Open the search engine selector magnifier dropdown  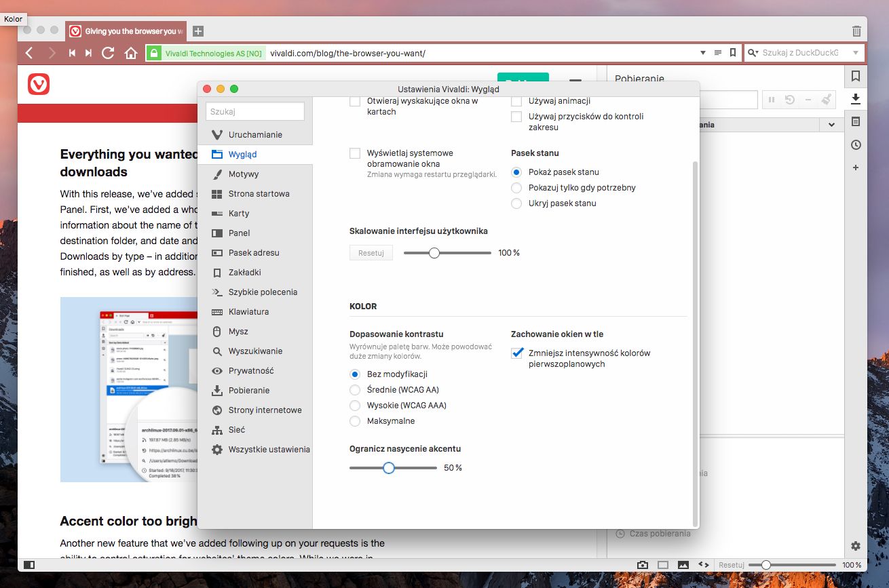click(753, 53)
